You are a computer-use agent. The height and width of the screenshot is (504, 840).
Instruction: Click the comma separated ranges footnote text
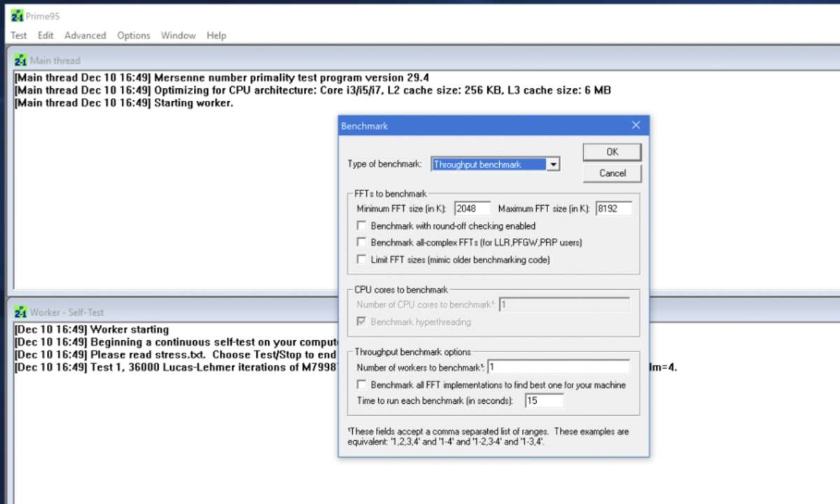click(489, 437)
